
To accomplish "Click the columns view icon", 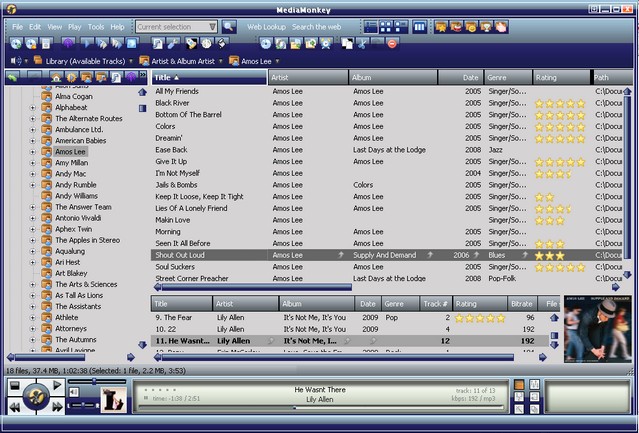I will pyautogui.click(x=419, y=27).
